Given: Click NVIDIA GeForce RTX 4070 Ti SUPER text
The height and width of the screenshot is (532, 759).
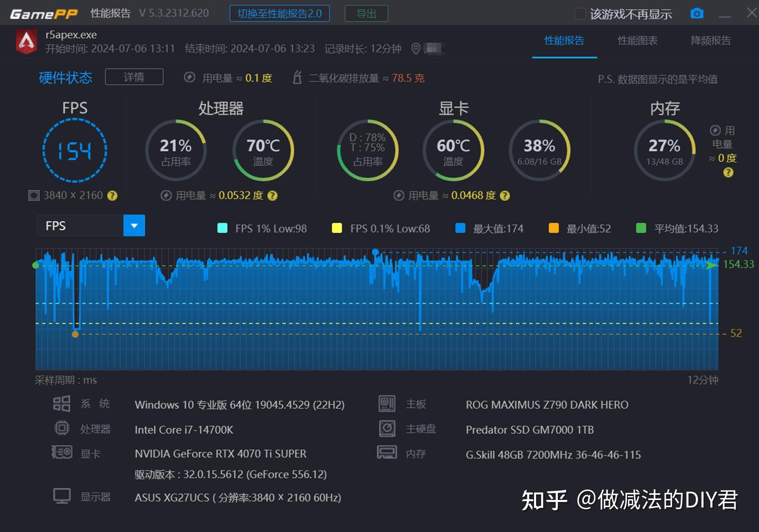Looking at the screenshot, I should tap(221, 454).
